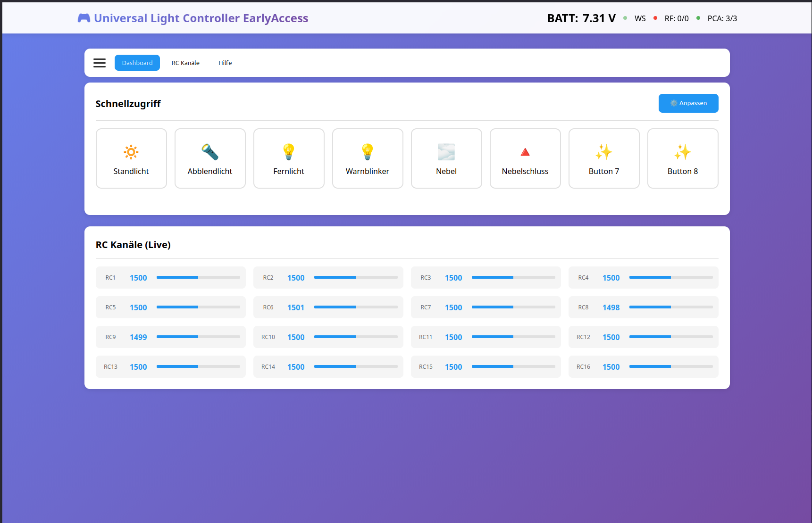Click the RC8 channel progress bar
This screenshot has height=523, width=812.
point(671,307)
